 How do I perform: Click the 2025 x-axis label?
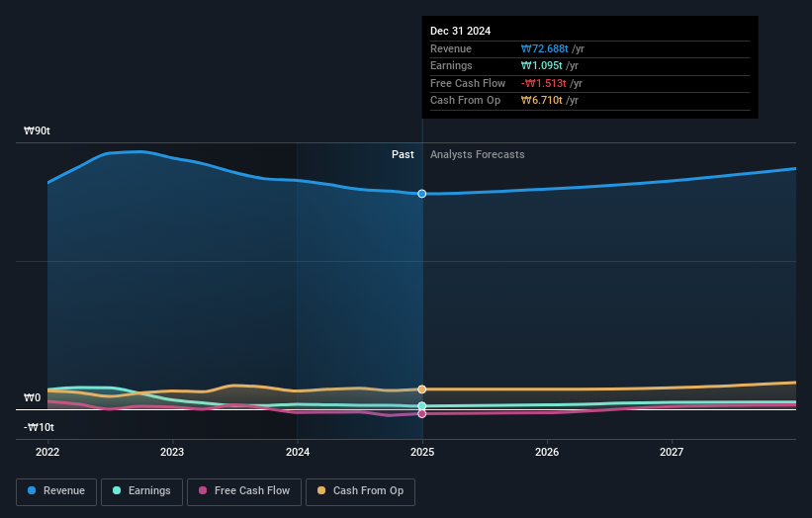[422, 452]
